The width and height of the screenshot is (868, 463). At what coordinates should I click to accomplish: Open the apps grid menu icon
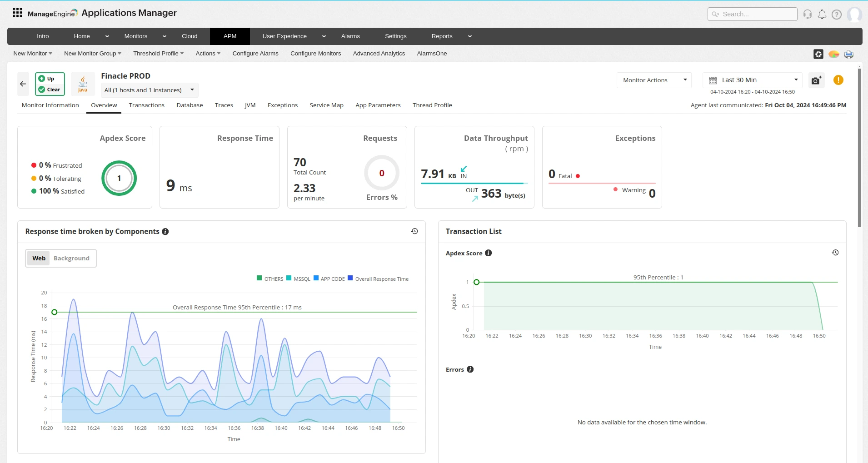click(x=17, y=13)
